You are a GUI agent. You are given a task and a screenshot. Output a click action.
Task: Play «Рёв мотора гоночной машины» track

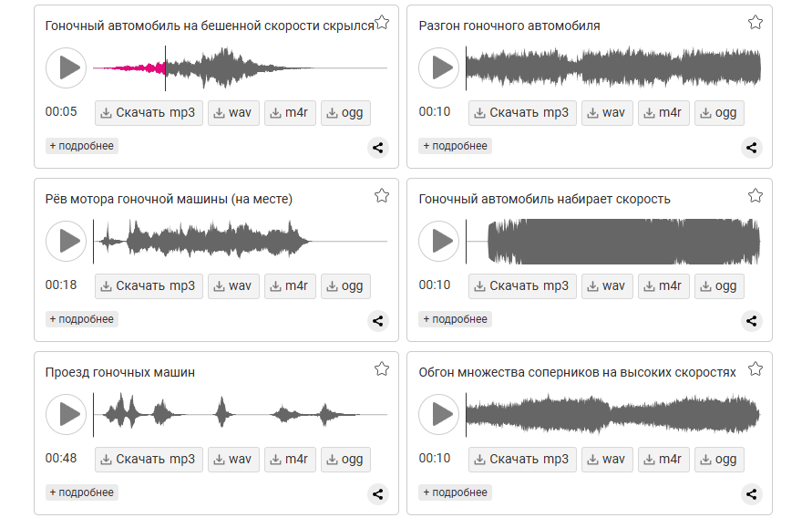66,241
